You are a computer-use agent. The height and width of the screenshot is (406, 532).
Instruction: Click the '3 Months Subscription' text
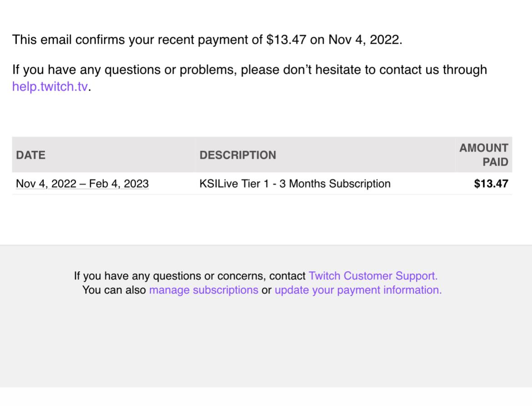(x=335, y=183)
